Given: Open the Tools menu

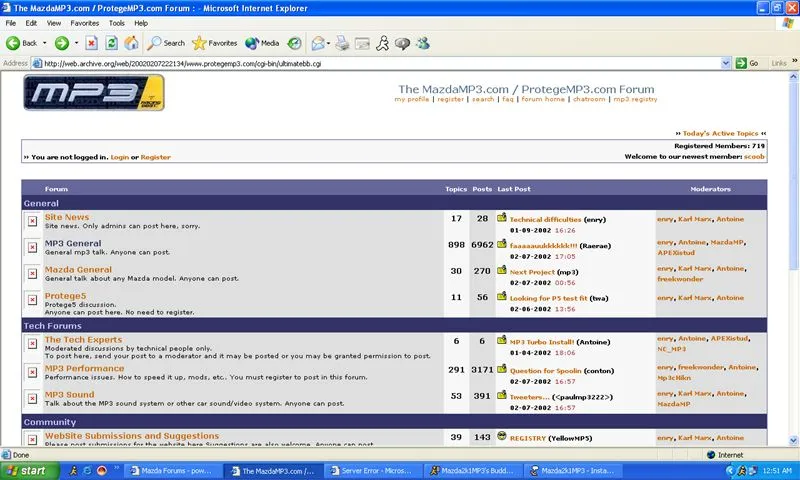Looking at the screenshot, I should coord(117,22).
